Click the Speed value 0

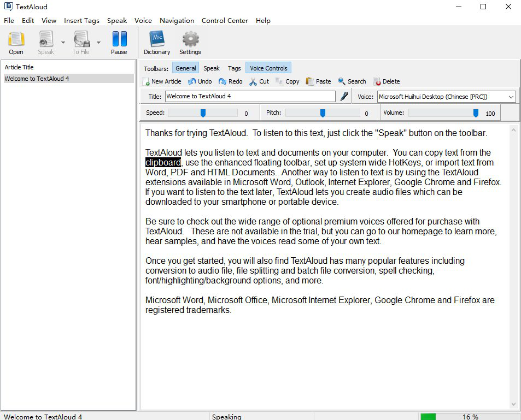246,114
